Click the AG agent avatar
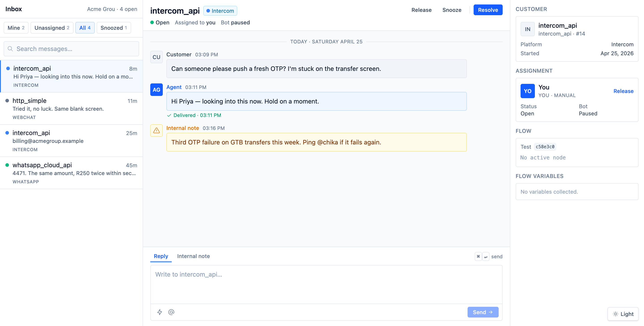 (x=157, y=90)
